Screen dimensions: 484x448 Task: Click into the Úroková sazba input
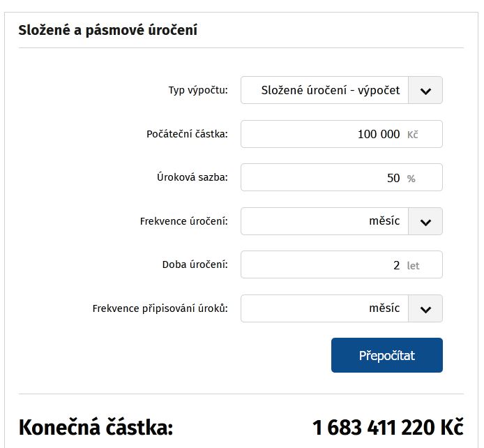pyautogui.click(x=328, y=178)
